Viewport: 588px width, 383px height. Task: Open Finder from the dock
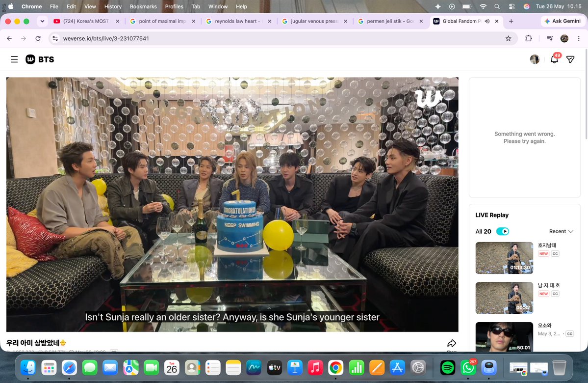point(28,368)
